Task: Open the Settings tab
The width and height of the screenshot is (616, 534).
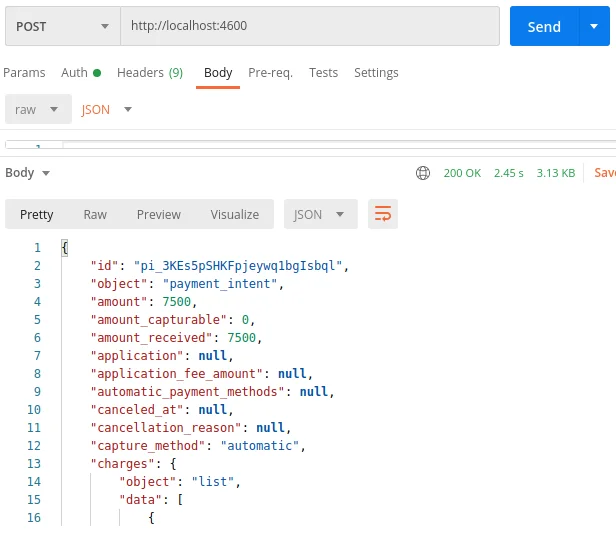Action: (376, 73)
